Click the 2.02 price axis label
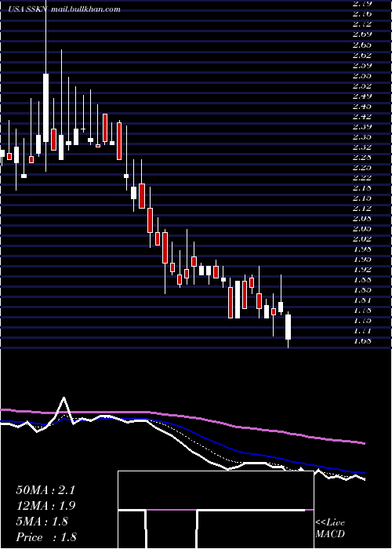 [x=361, y=238]
